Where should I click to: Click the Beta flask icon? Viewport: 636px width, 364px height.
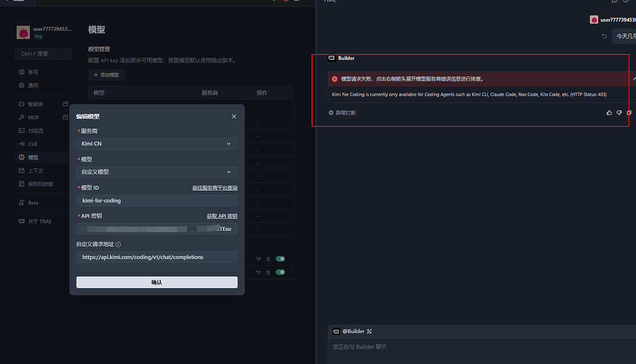click(x=22, y=202)
